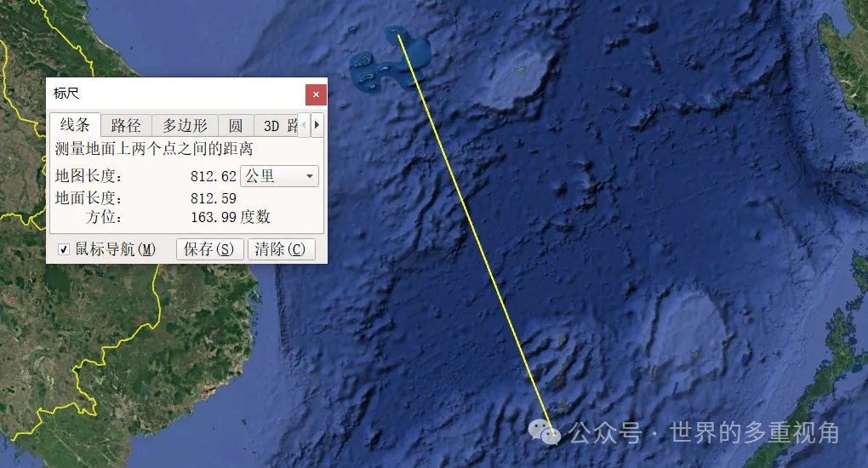Image resolution: width=868 pixels, height=468 pixels.
Task: Click the 标尺 dialog title bar
Action: 176,94
